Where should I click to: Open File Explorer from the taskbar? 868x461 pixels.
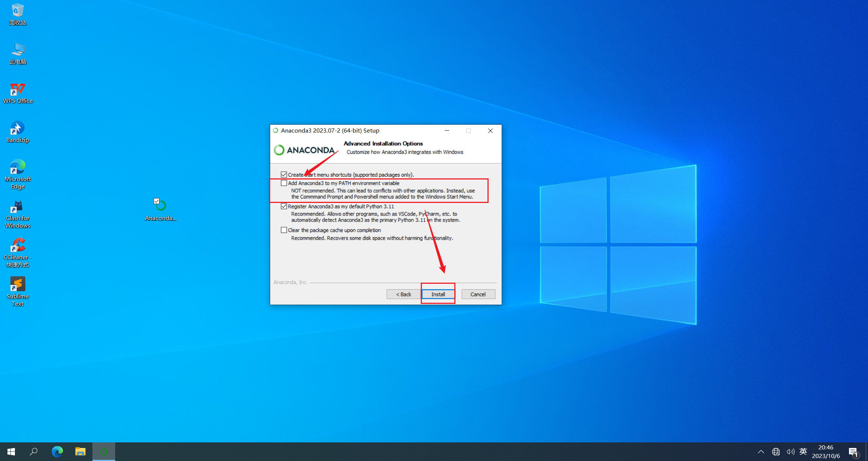click(x=80, y=452)
